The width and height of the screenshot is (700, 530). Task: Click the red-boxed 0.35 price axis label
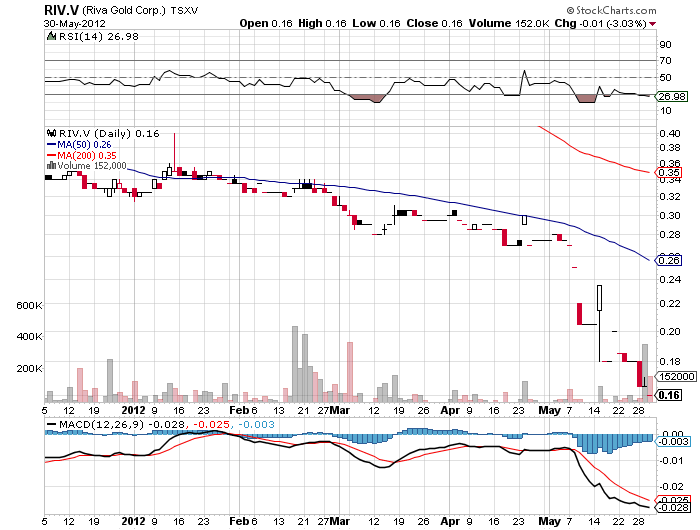669,172
